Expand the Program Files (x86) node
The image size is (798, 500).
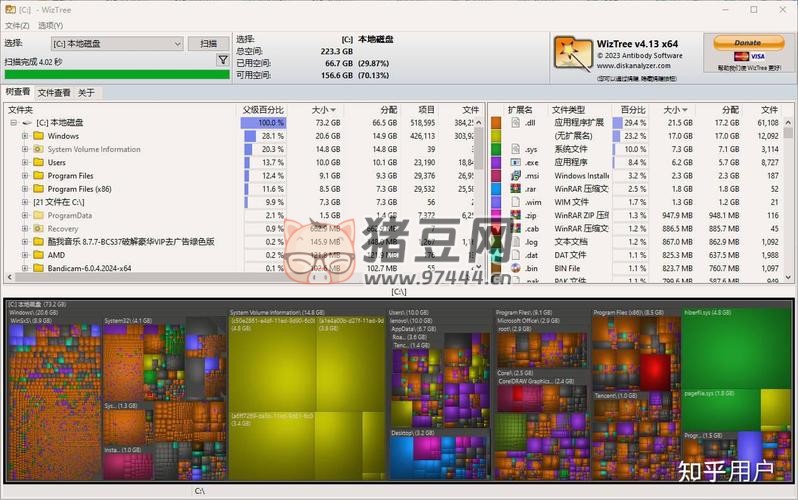(x=24, y=189)
